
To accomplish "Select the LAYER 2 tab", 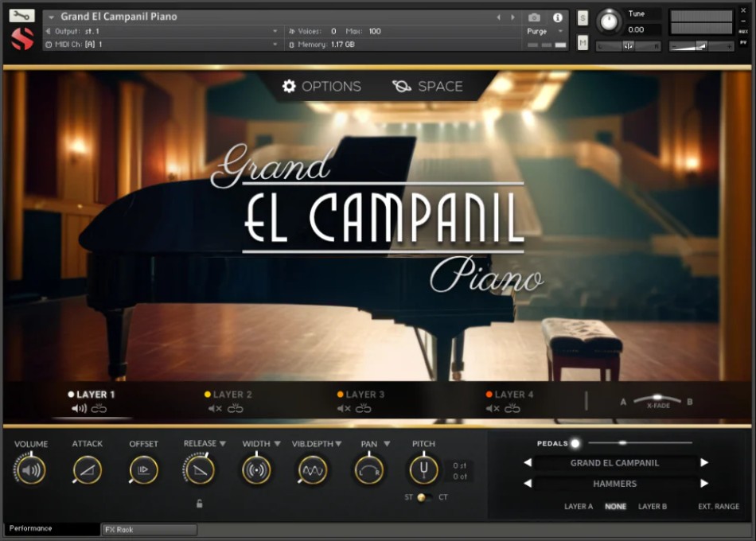I will 228,395.
